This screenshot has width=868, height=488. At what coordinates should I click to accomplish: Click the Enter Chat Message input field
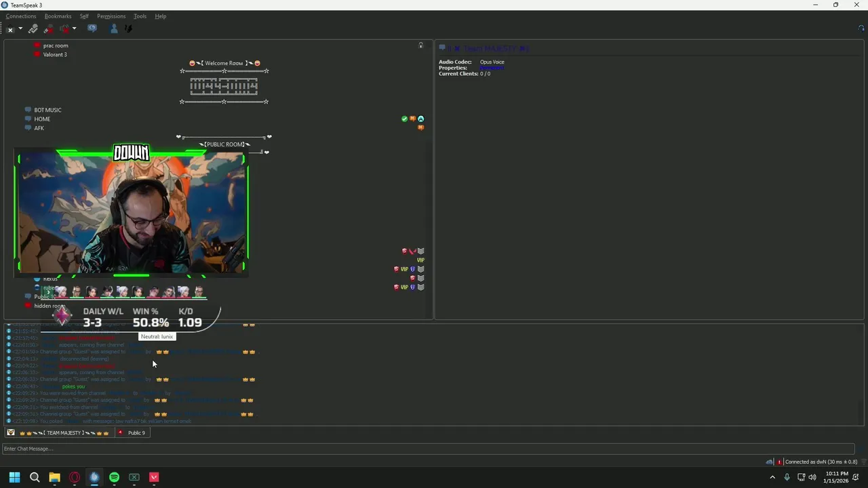(428, 449)
